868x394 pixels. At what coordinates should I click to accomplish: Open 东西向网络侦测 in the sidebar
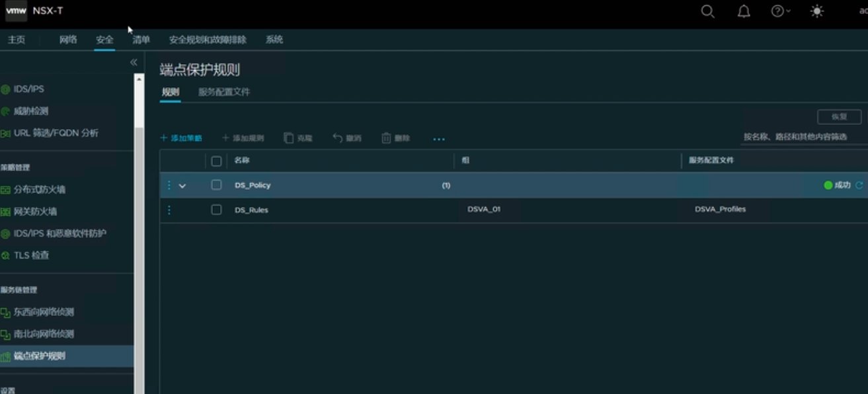[x=44, y=312]
